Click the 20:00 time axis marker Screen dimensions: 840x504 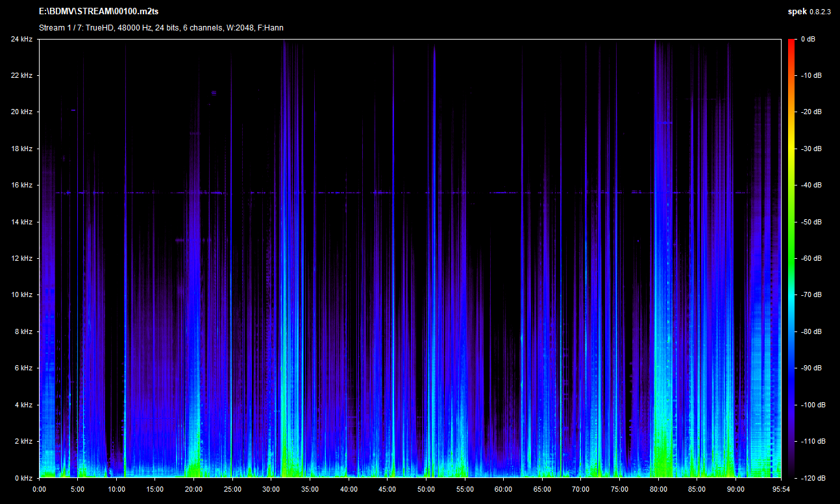[x=194, y=489]
